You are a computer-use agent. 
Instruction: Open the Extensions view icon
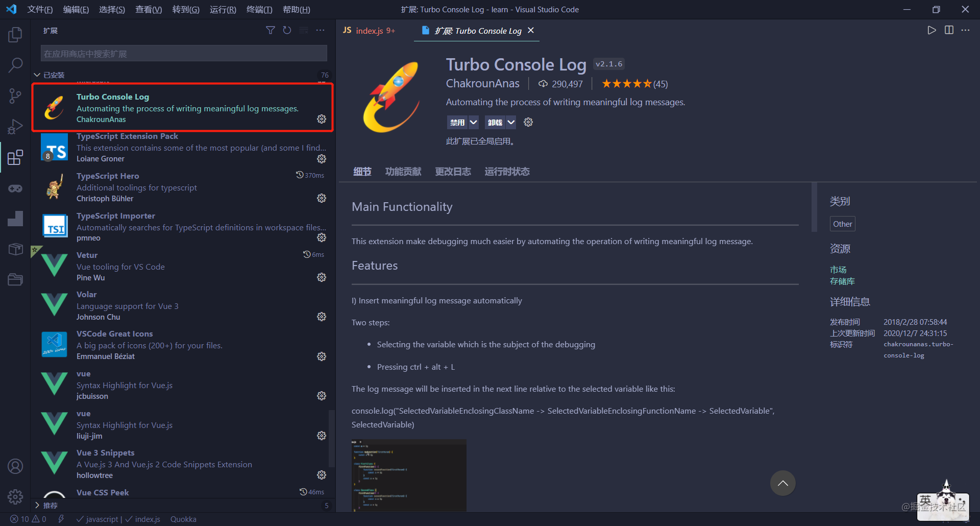click(15, 157)
